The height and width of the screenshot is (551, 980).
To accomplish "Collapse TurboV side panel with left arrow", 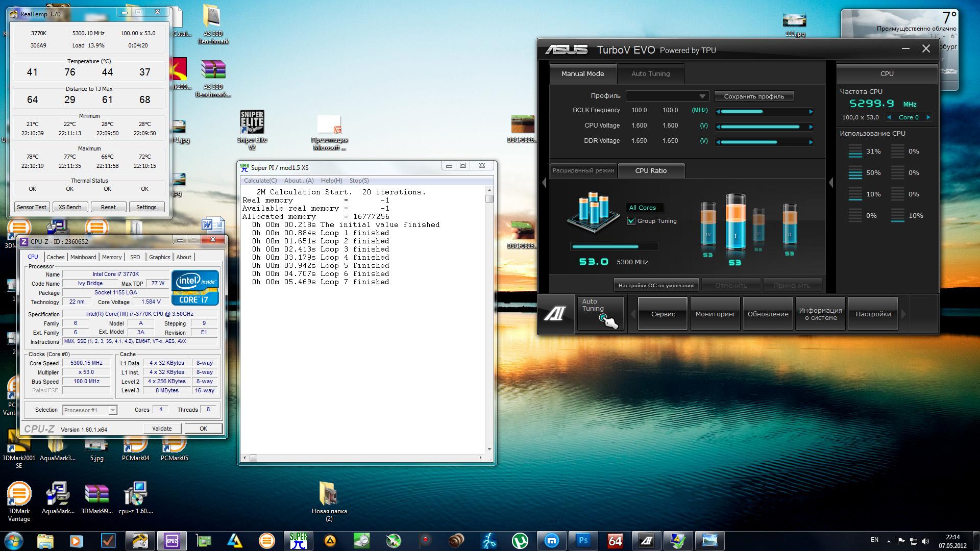I will pyautogui.click(x=544, y=183).
